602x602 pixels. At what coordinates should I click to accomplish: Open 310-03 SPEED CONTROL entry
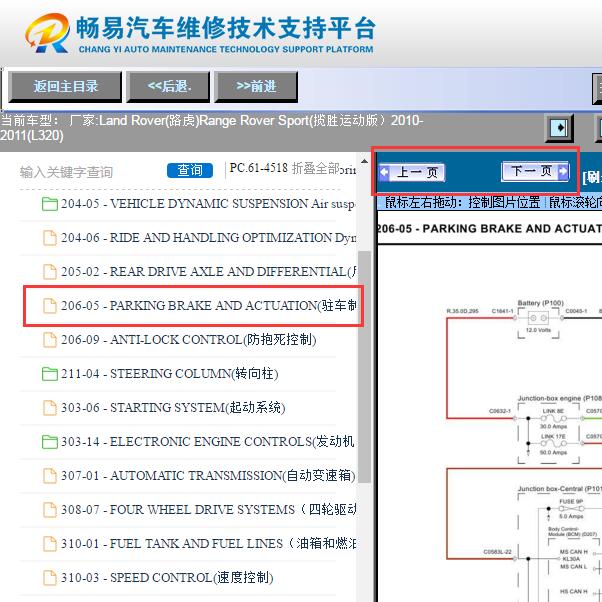[x=167, y=577]
